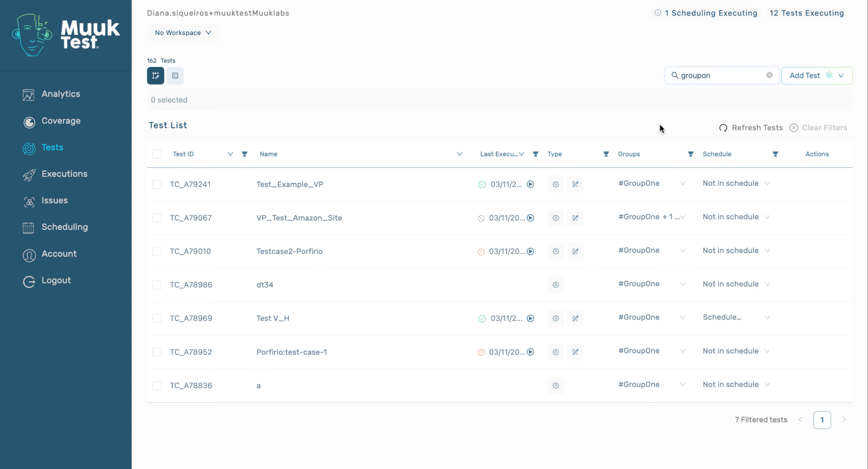Switch to the branch tree view icon

pyautogui.click(x=156, y=76)
